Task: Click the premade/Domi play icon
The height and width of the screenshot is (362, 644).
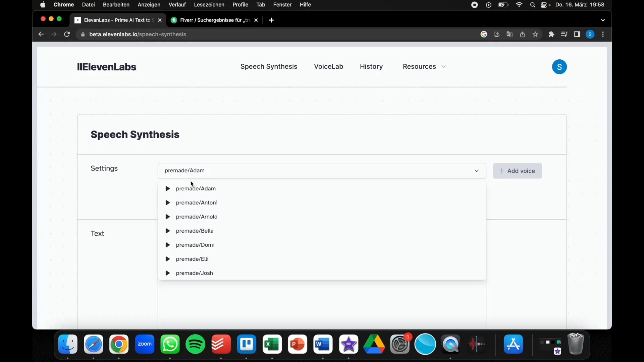Action: point(167,245)
